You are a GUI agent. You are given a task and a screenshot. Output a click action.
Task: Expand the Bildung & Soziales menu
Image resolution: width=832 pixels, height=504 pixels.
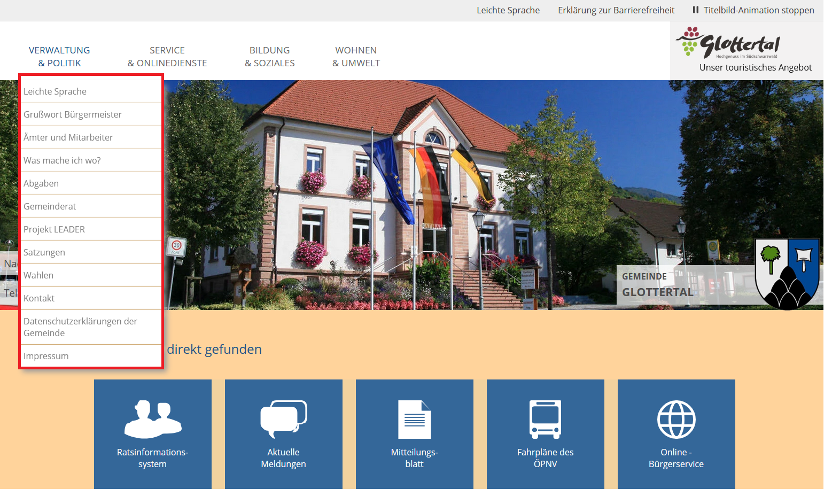(x=269, y=57)
